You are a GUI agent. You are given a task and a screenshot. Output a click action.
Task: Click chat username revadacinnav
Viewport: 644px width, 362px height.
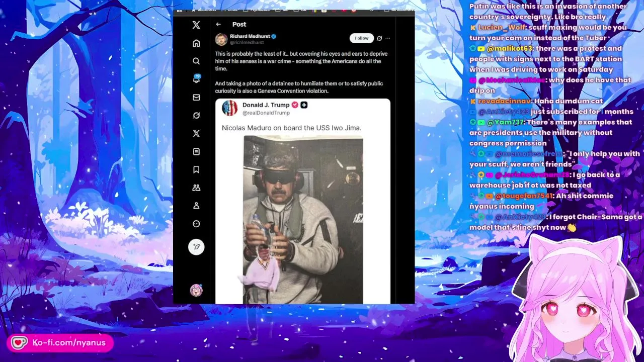505,102
